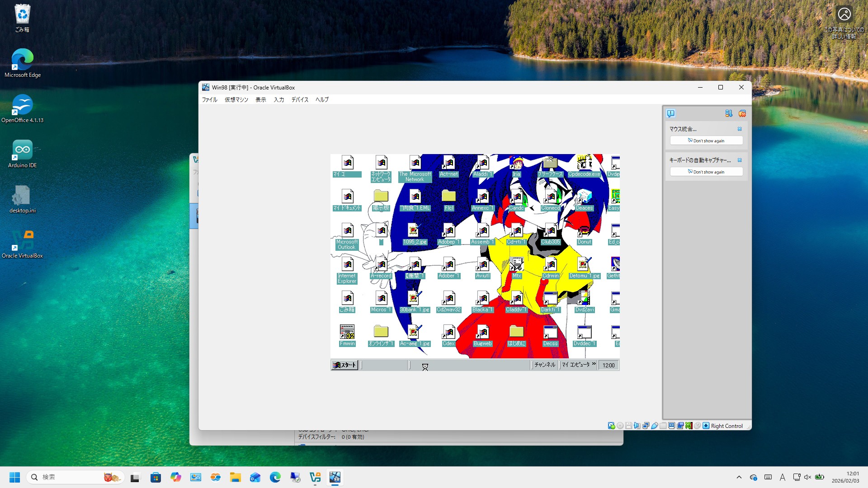868x488 pixels.
Task: Dismiss the マウス統合 notification with X
Action: click(x=740, y=129)
